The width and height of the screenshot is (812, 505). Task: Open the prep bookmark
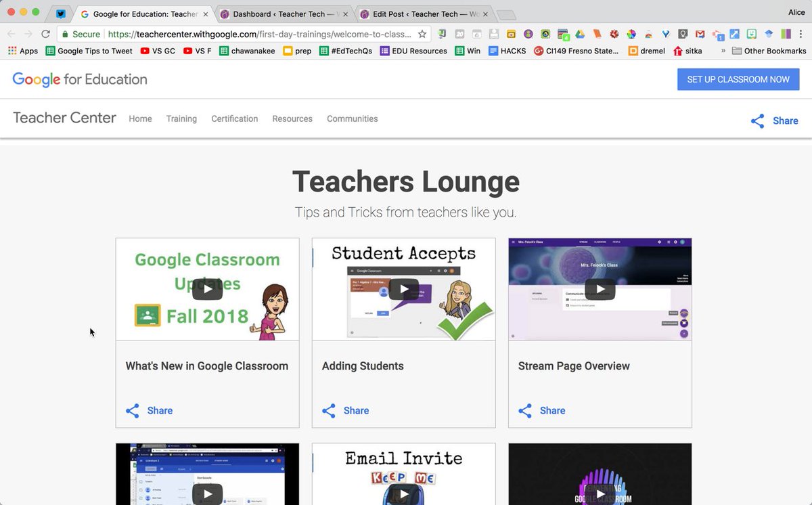click(297, 51)
